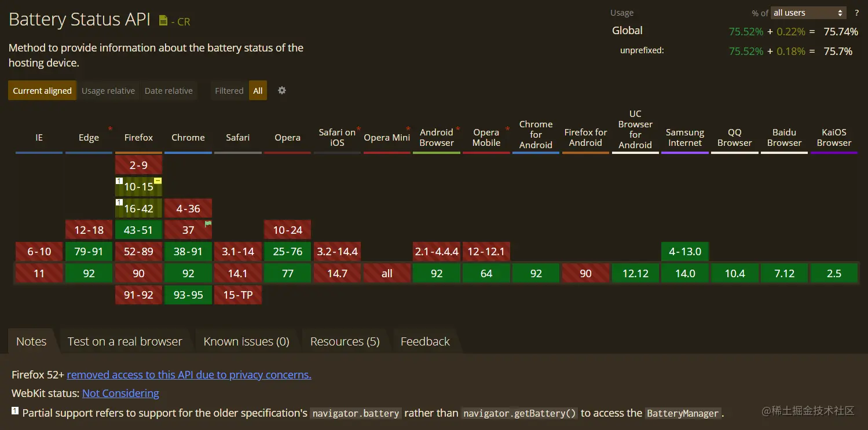Click the Baidu Browser column header

pyautogui.click(x=785, y=137)
